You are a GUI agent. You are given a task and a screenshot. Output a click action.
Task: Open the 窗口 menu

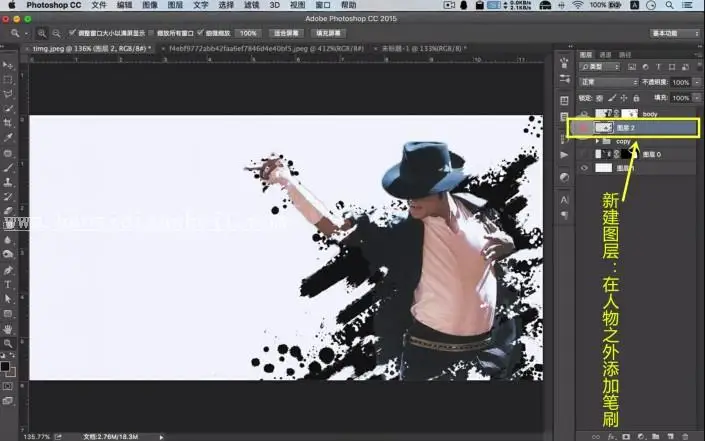323,5
